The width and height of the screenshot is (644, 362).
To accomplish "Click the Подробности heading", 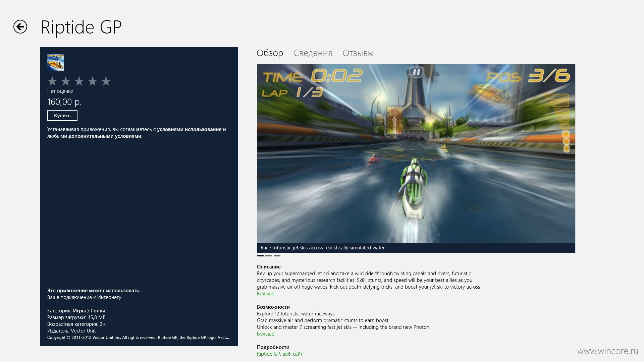I will point(273,347).
